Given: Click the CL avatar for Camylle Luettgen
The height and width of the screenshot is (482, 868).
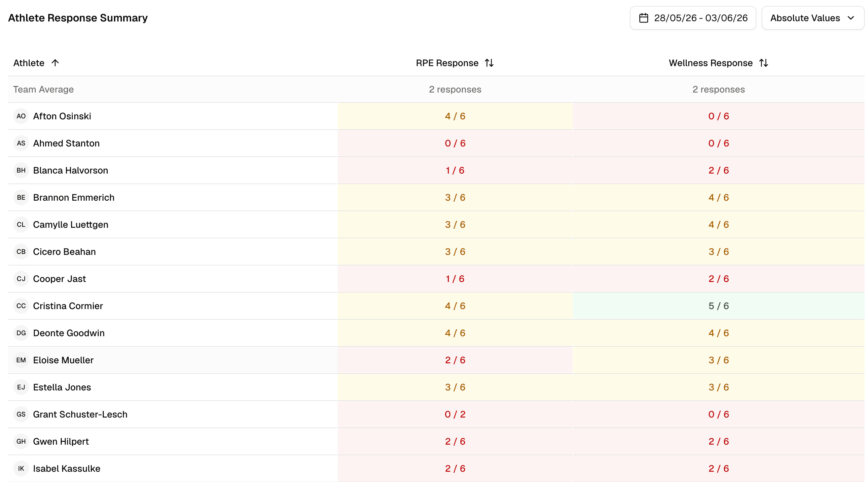Looking at the screenshot, I should point(21,225).
